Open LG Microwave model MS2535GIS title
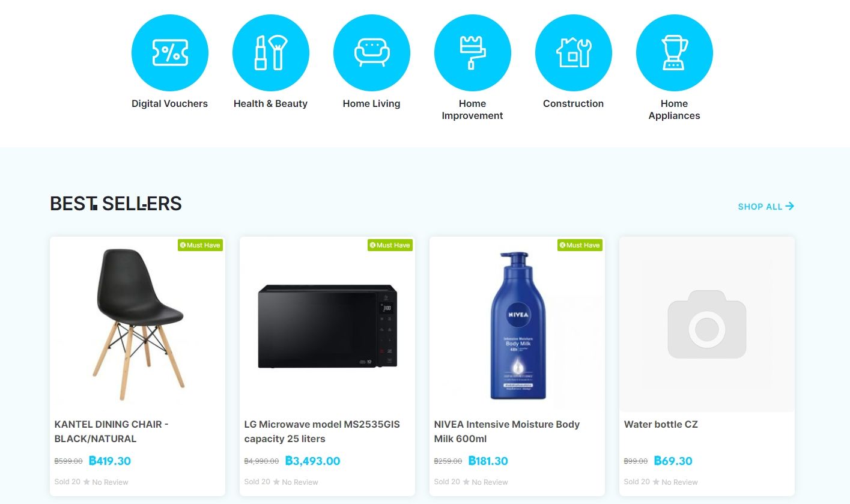850x504 pixels. 322,431
